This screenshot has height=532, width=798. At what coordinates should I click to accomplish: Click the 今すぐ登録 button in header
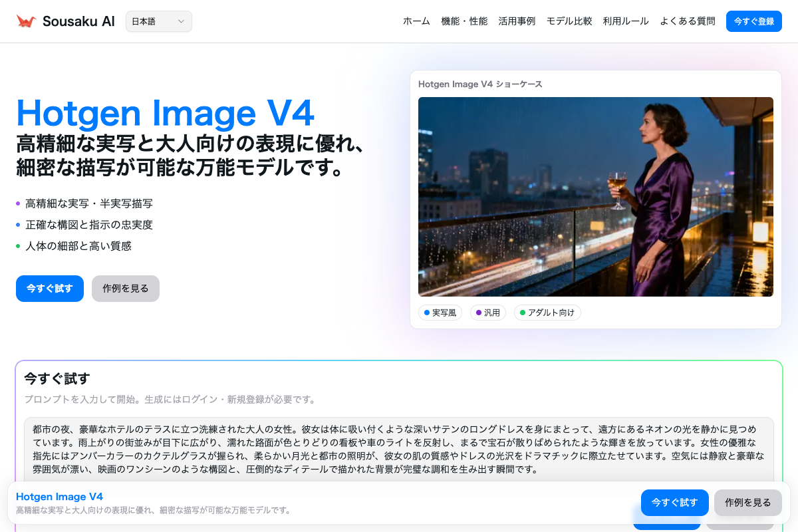pos(753,21)
